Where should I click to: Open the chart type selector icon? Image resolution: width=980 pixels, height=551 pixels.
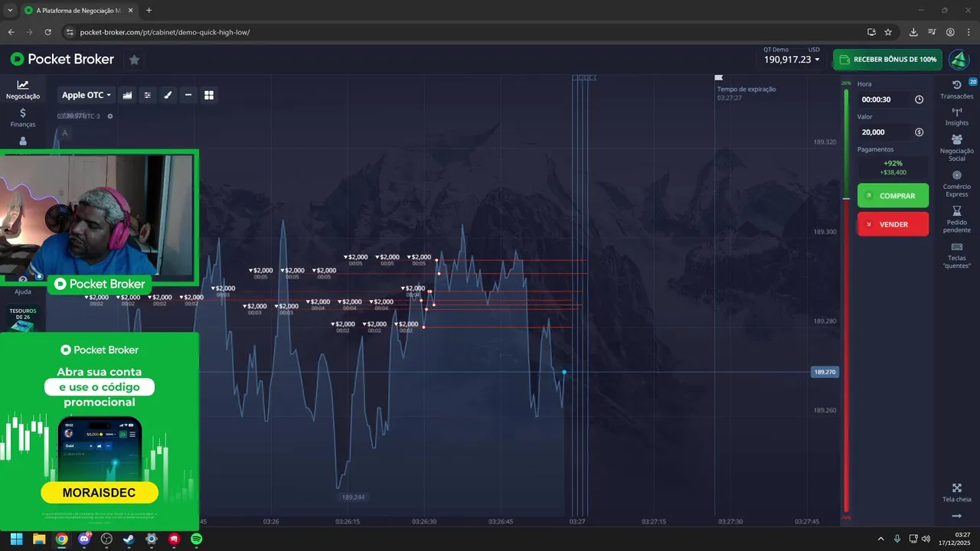(127, 95)
